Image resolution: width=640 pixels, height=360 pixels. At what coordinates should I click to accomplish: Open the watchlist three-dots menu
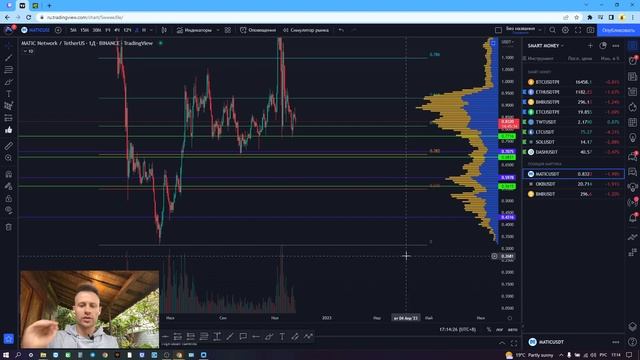616,46
